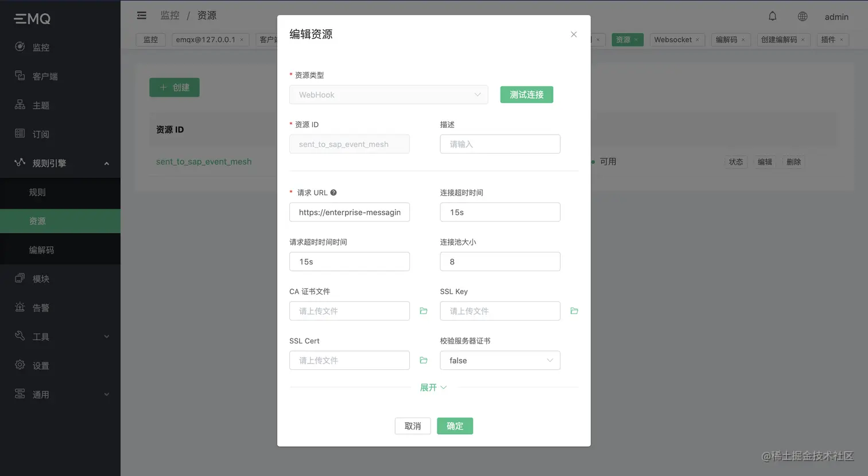Select 资源 in the sidebar submenu
The width and height of the screenshot is (868, 476).
(60, 221)
